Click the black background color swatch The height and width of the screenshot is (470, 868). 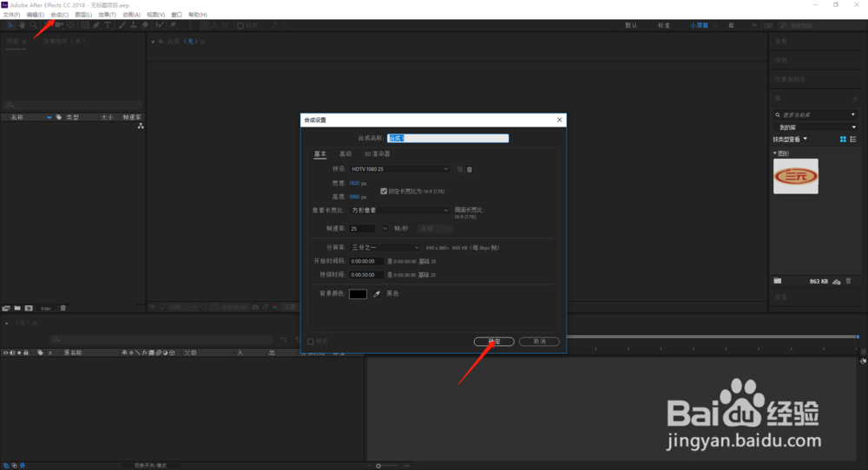(x=358, y=294)
